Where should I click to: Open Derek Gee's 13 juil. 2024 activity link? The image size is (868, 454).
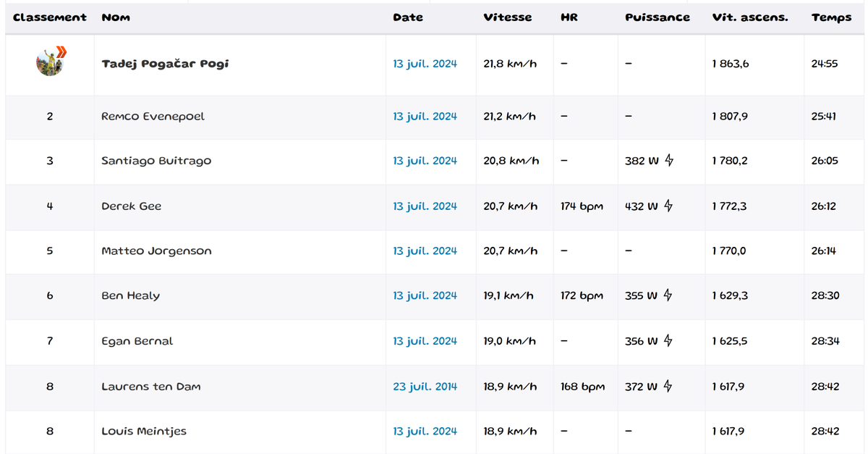[425, 206]
